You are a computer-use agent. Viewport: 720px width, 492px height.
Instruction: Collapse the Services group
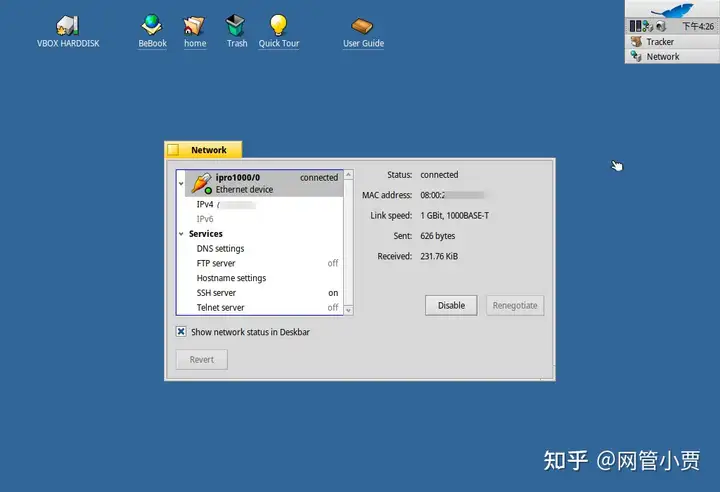click(181, 234)
